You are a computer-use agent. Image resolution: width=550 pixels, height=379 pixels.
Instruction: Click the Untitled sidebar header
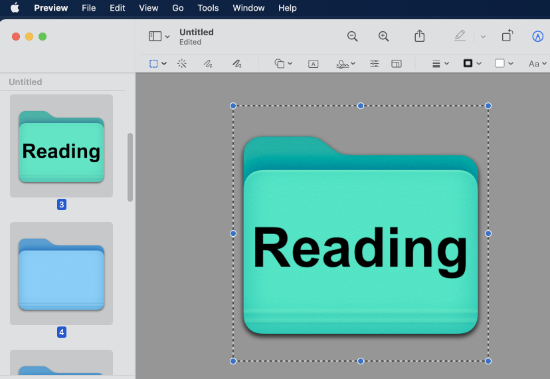pyautogui.click(x=25, y=82)
